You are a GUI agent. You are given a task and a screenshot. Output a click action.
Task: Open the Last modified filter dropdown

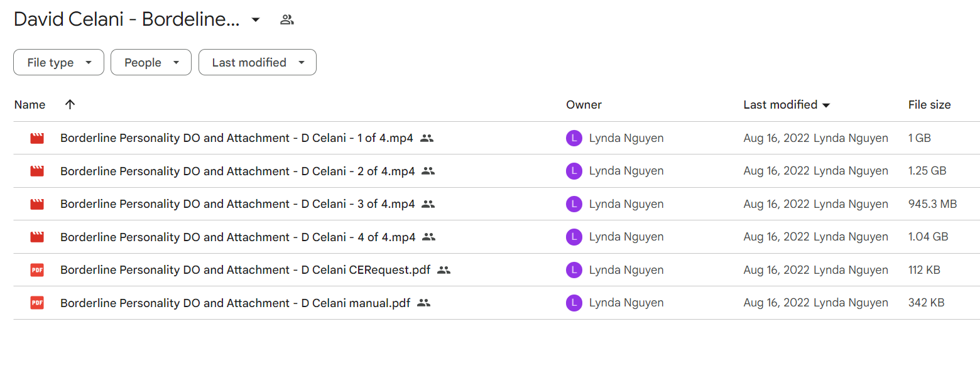click(x=258, y=62)
